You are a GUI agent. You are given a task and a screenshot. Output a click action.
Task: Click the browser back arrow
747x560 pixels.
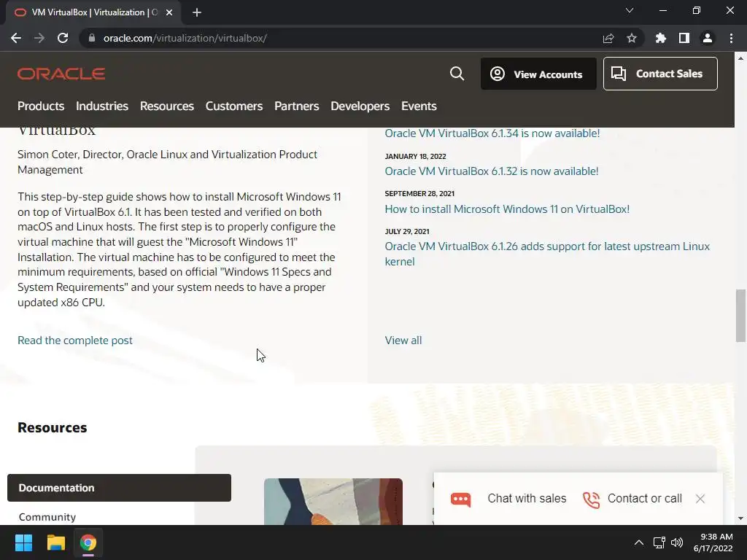(x=16, y=38)
